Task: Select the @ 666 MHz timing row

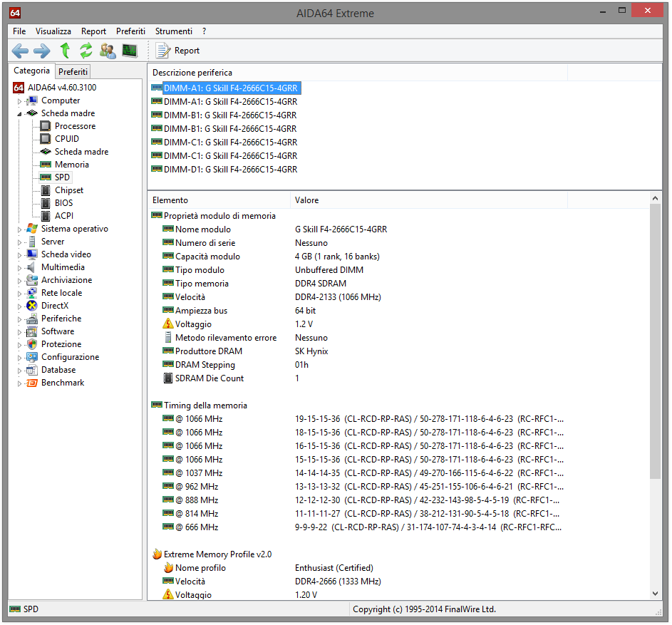Action: (363, 527)
